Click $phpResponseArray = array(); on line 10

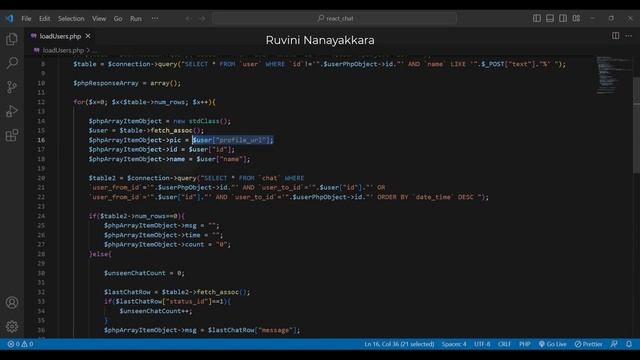pos(127,83)
